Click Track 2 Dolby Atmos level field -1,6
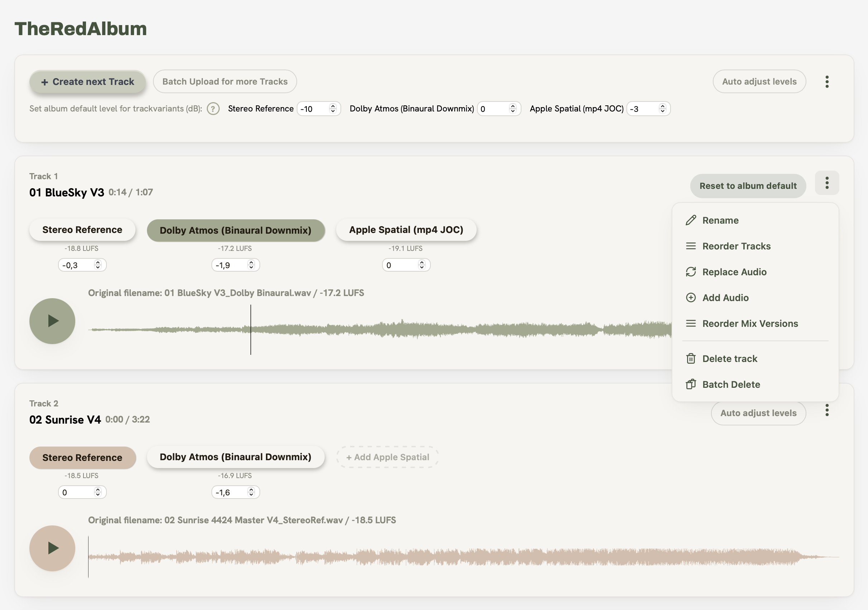The image size is (868, 610). pyautogui.click(x=235, y=492)
